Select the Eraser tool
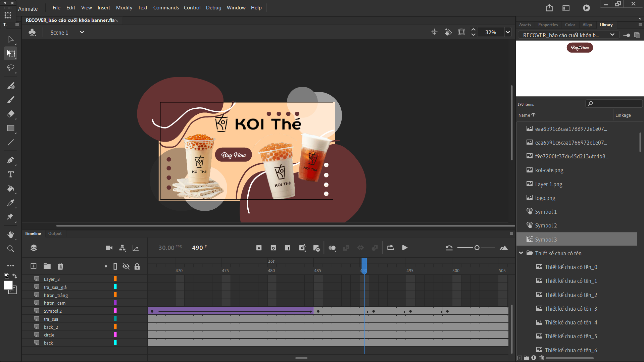The image size is (644, 362). (11, 114)
